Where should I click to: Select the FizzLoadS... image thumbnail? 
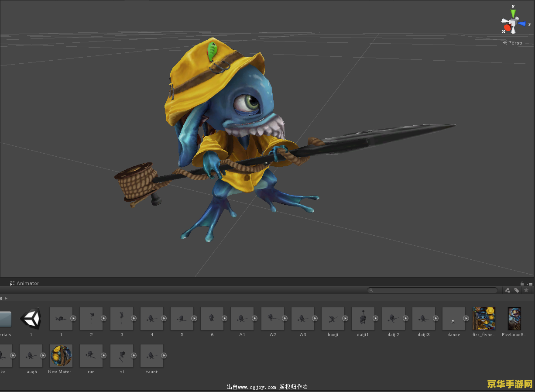[514, 319]
